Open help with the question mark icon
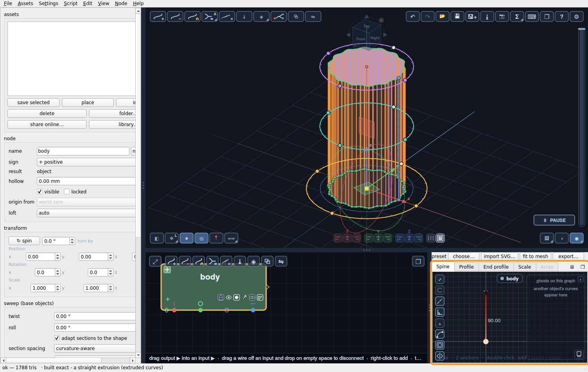588x372 pixels. (561, 16)
